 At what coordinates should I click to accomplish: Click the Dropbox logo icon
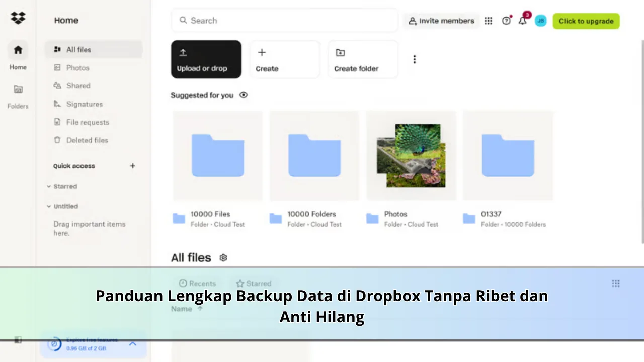[x=18, y=18]
